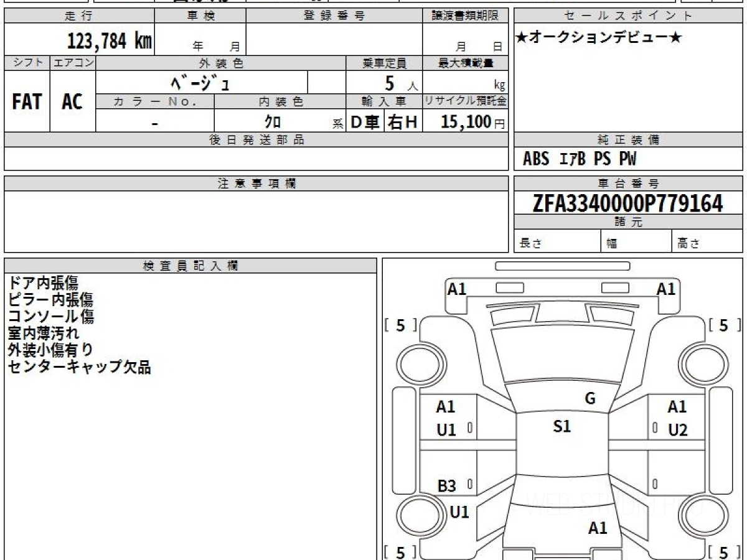Click the 高さ dimension label
This screenshot has height=560, width=747.
(x=689, y=244)
